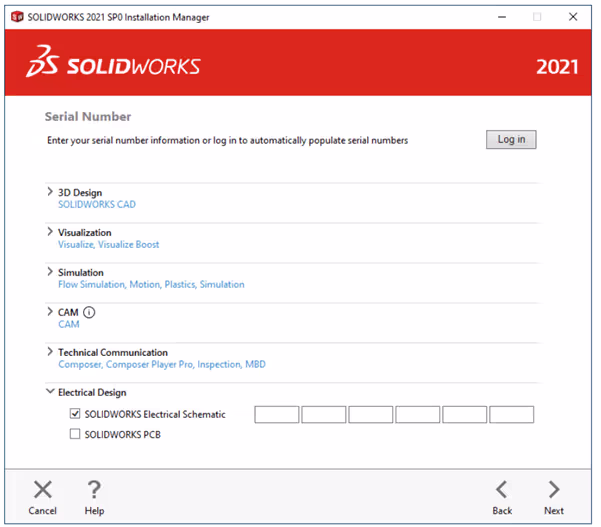Collapse the Electrical Design section
This screenshot has height=527, width=601.
[x=50, y=391]
